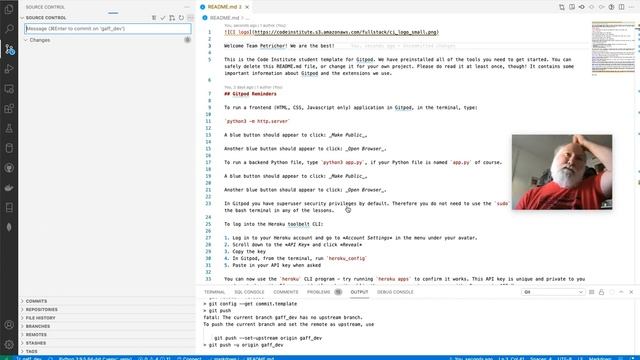Open more actions ellipsis in Source Control header

[190, 18]
